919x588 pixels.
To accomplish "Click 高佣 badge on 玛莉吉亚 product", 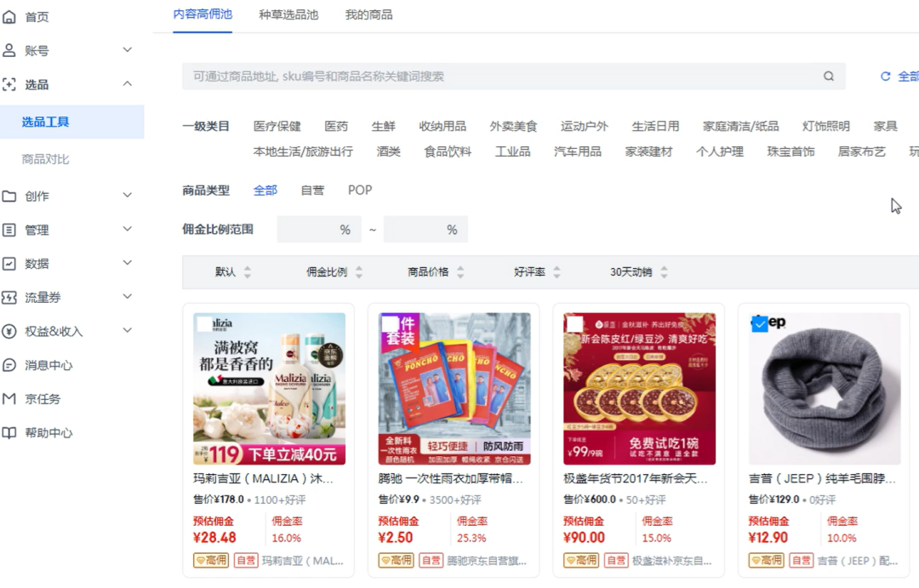I will click(211, 561).
